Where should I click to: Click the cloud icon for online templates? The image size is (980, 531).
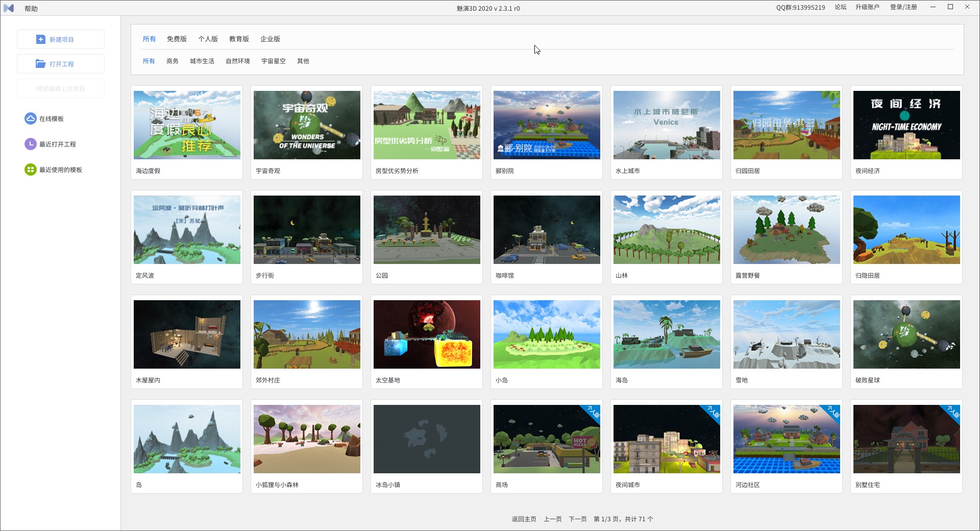[31, 118]
